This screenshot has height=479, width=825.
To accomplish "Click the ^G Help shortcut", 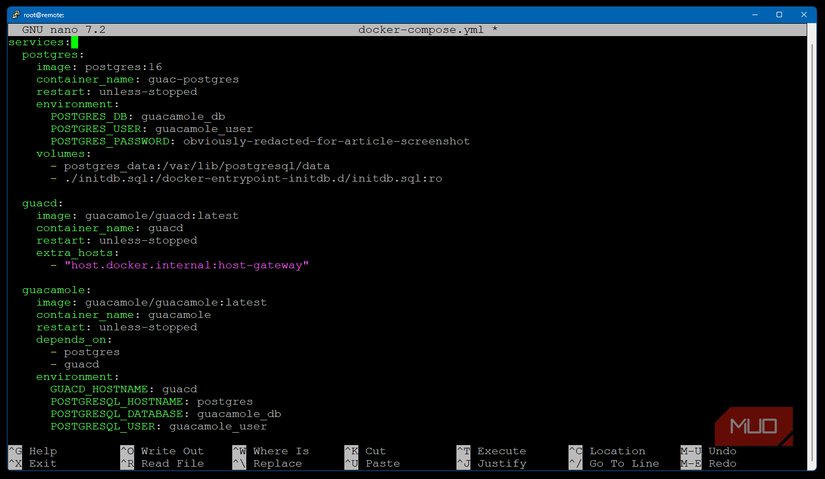I will pos(33,451).
